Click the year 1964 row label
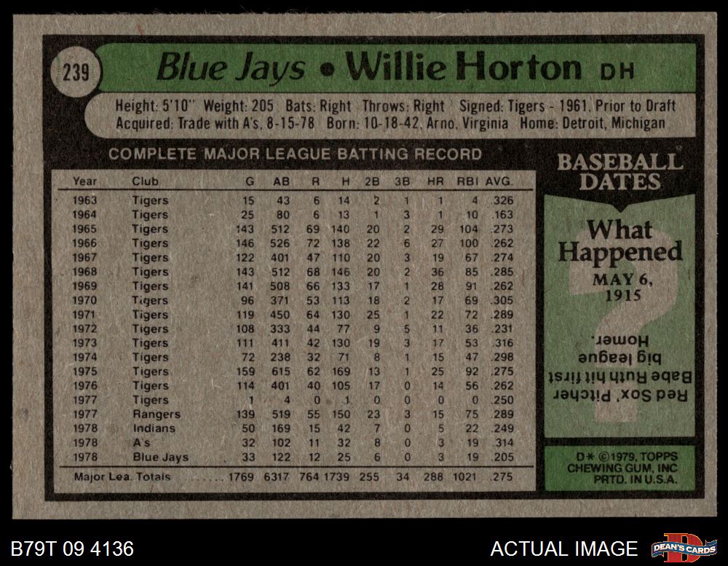Image resolution: width=728 pixels, height=566 pixels. [x=84, y=215]
